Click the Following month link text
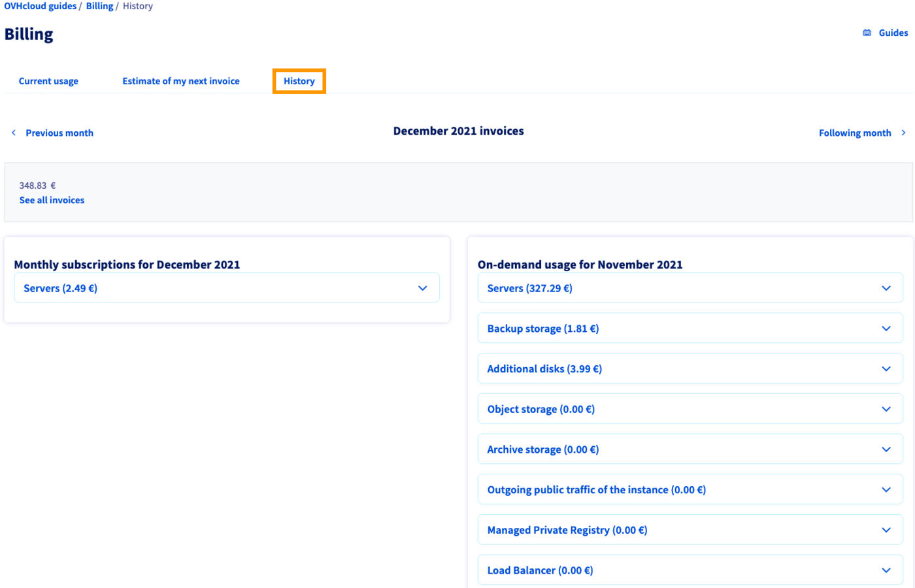The width and height of the screenshot is (915, 588). [854, 133]
